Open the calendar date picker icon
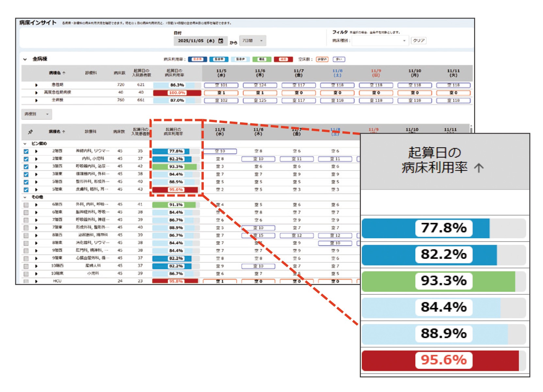 pos(221,41)
